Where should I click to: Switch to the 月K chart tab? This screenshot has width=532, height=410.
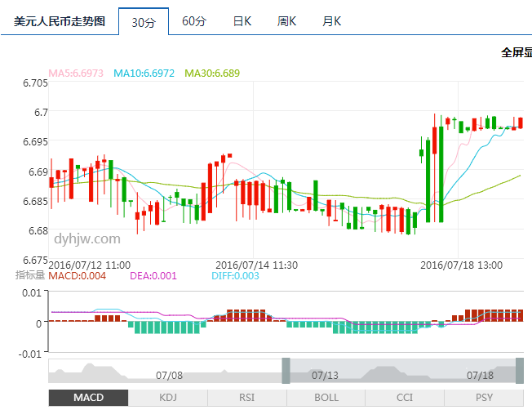[x=331, y=21]
